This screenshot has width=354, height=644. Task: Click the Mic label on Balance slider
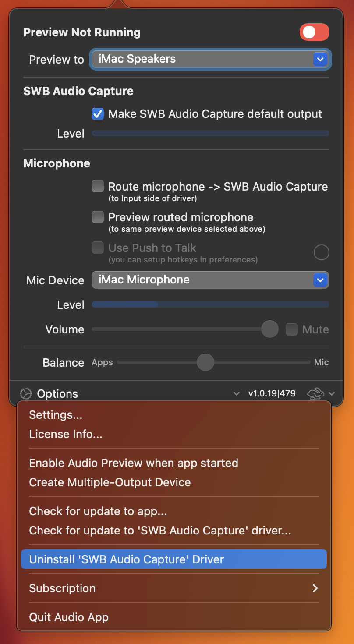[x=322, y=362]
